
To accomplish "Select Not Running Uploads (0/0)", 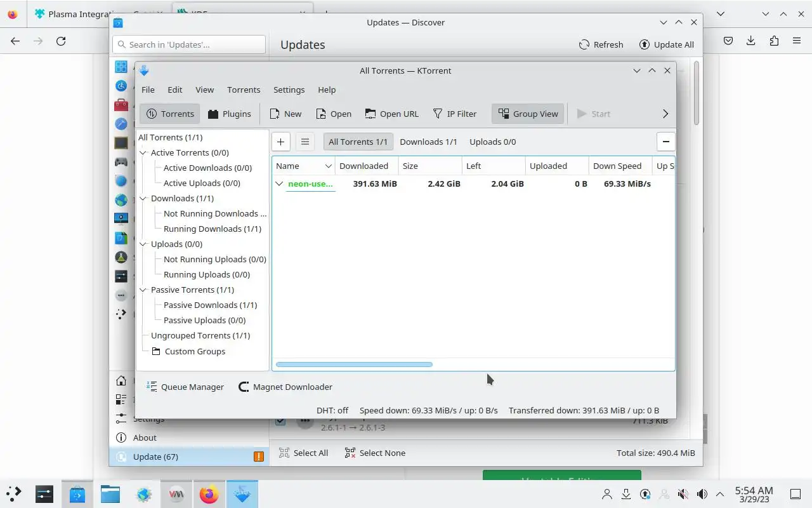I will point(215,259).
